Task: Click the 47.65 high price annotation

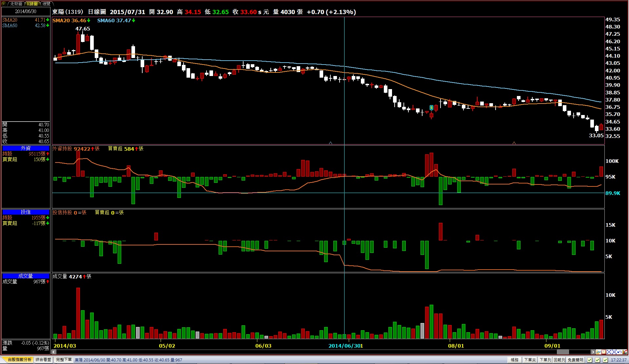Action: (x=83, y=29)
